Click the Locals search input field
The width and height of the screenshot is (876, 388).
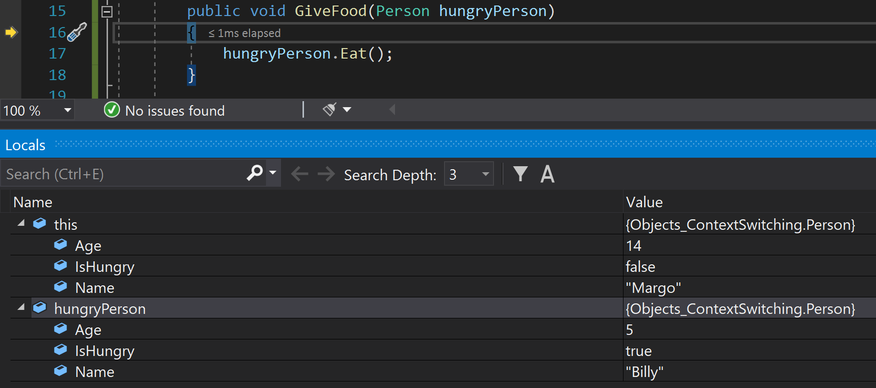[123, 174]
